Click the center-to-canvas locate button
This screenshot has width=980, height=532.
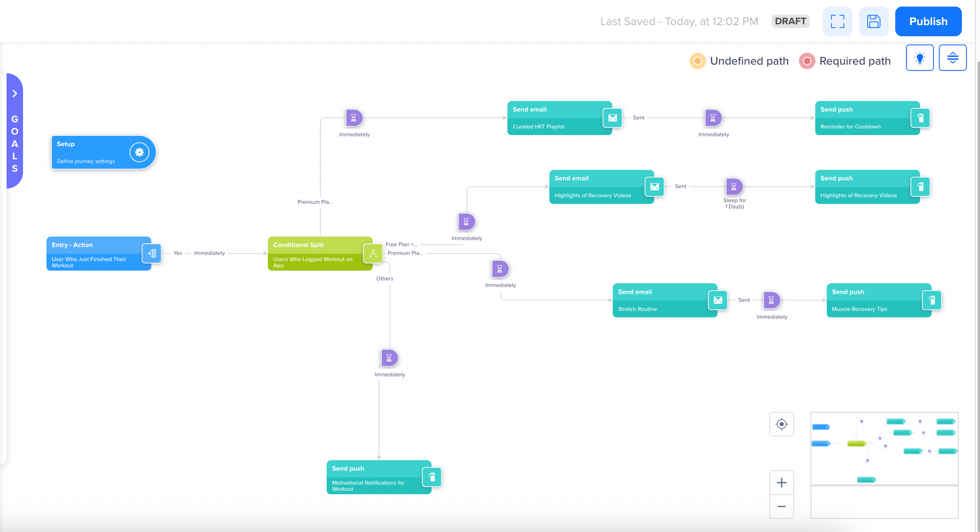782,424
